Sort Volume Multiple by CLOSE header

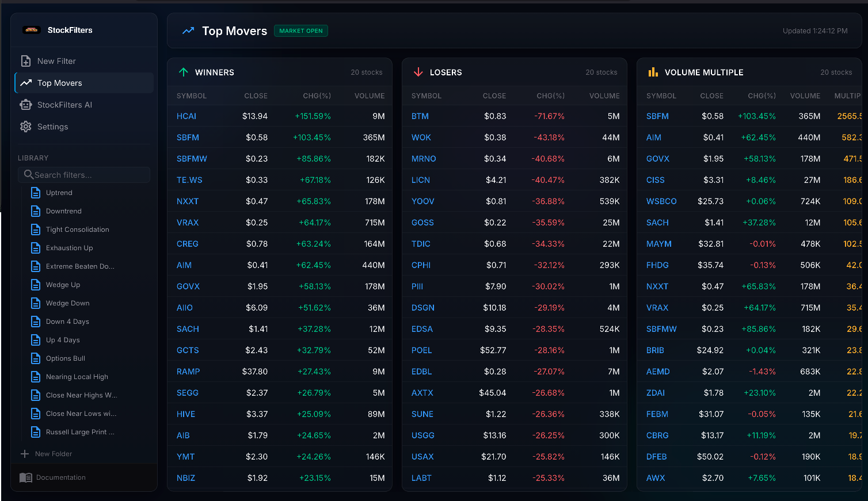click(712, 96)
